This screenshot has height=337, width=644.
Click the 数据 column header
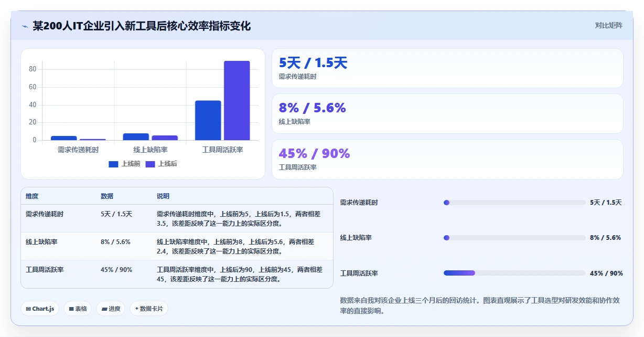point(107,196)
